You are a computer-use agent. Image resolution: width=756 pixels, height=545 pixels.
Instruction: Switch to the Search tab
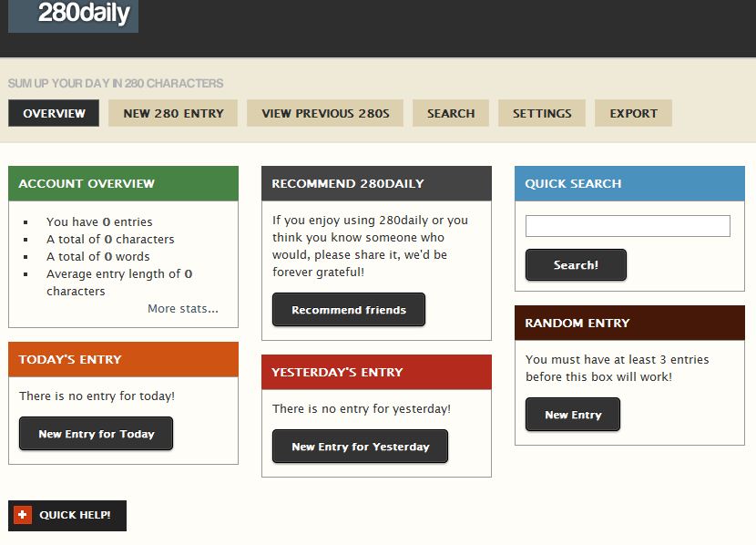tap(451, 113)
